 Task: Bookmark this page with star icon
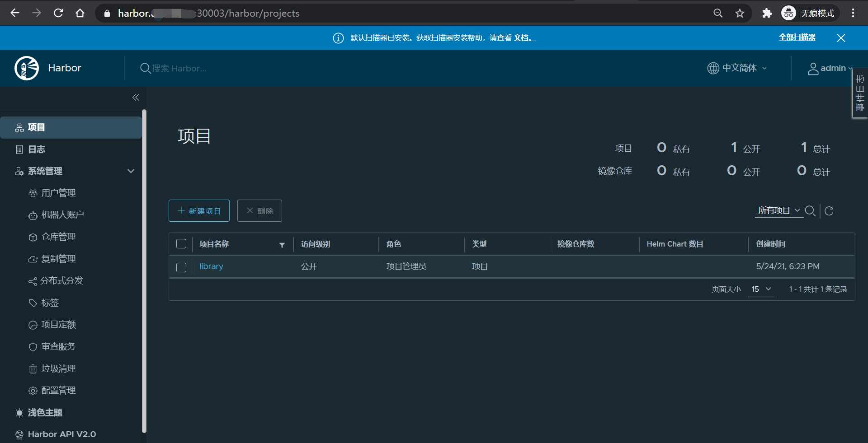[x=740, y=13]
